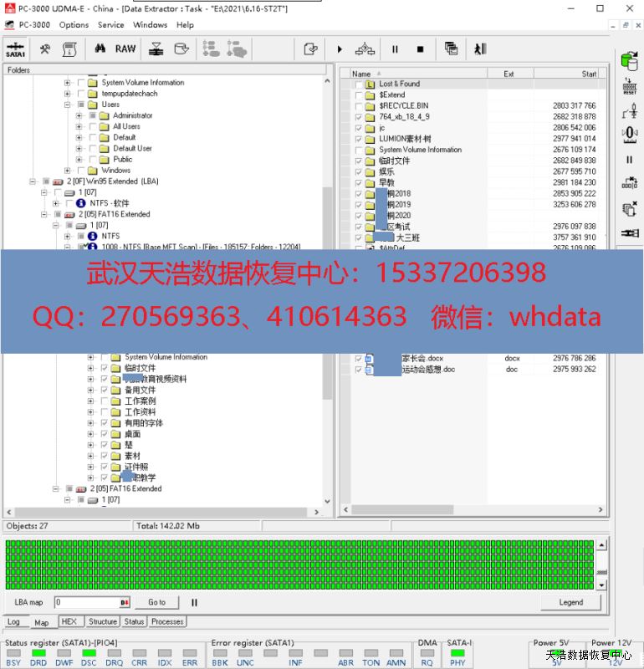Collapse the 2 [0F] Win95 Extended node
The height and width of the screenshot is (669, 644).
33,181
